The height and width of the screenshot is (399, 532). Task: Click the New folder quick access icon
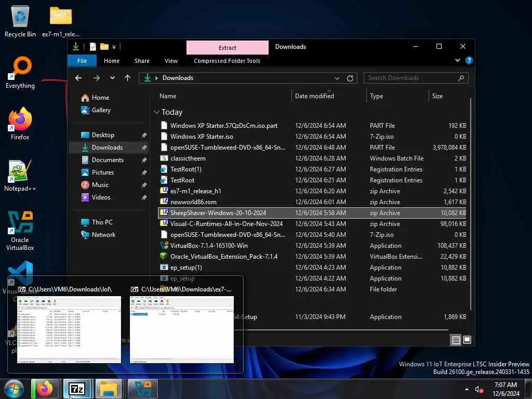[x=104, y=47]
